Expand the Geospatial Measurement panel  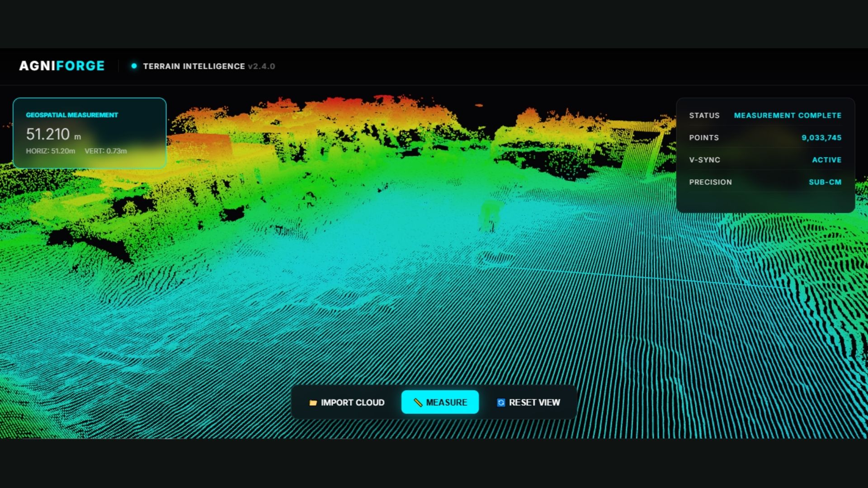pos(90,133)
